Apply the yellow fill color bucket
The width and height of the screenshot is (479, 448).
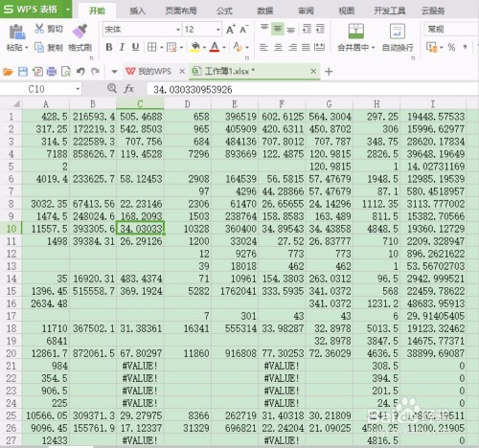point(194,47)
